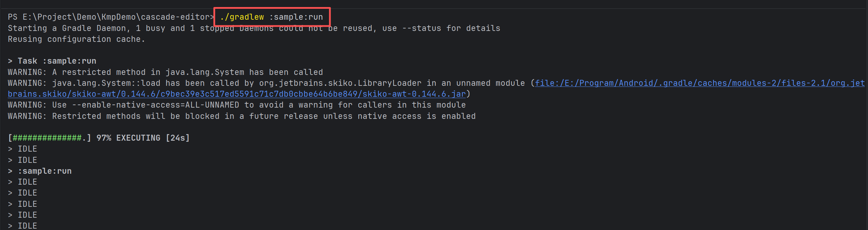Click the second line of the jar link
868x230 pixels.
pos(237,94)
